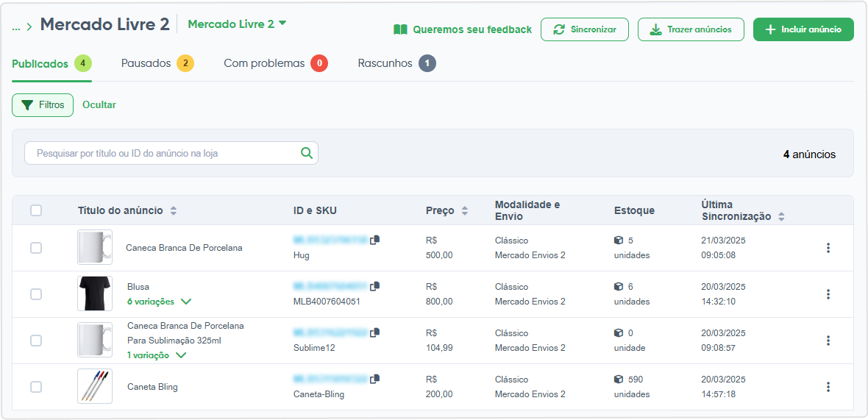Viewport: 868px width, 420px height.
Task: Expand the 1 variação of Sublime12 listing
Action: [157, 355]
